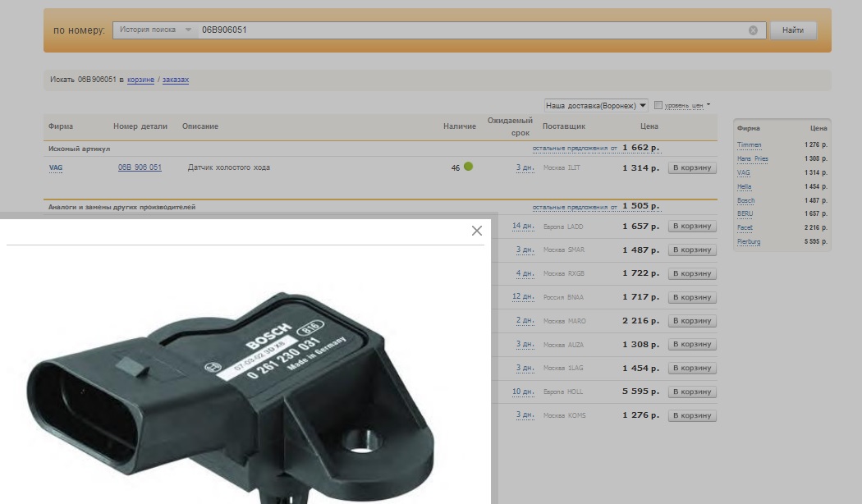Enable the уровень цен checkbox
Image resolution: width=862 pixels, height=504 pixels.
tap(658, 105)
